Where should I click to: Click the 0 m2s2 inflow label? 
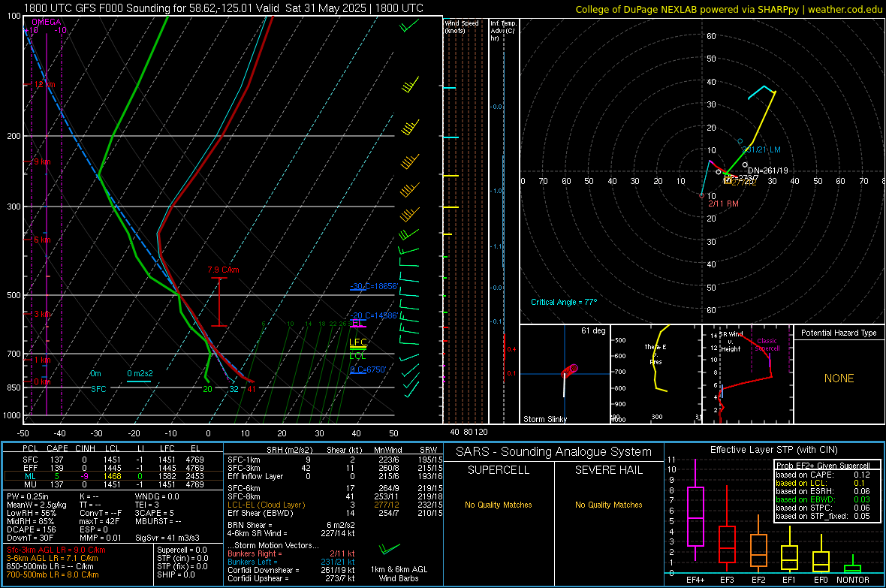tap(140, 374)
